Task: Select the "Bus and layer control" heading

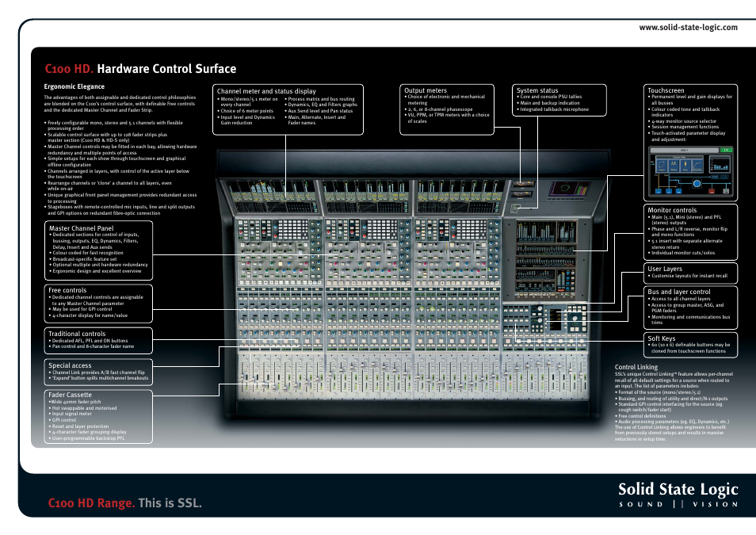Action: click(x=679, y=292)
